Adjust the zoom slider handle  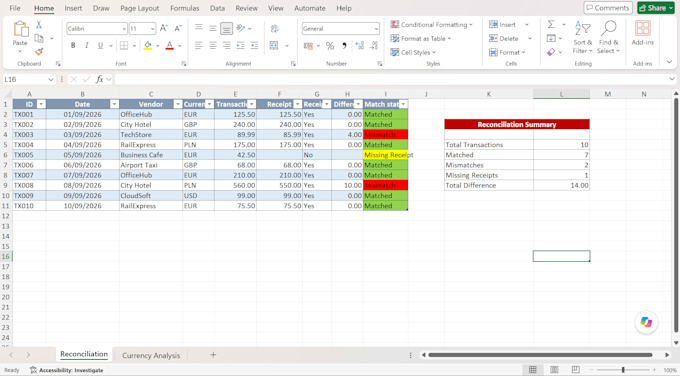tap(623, 369)
